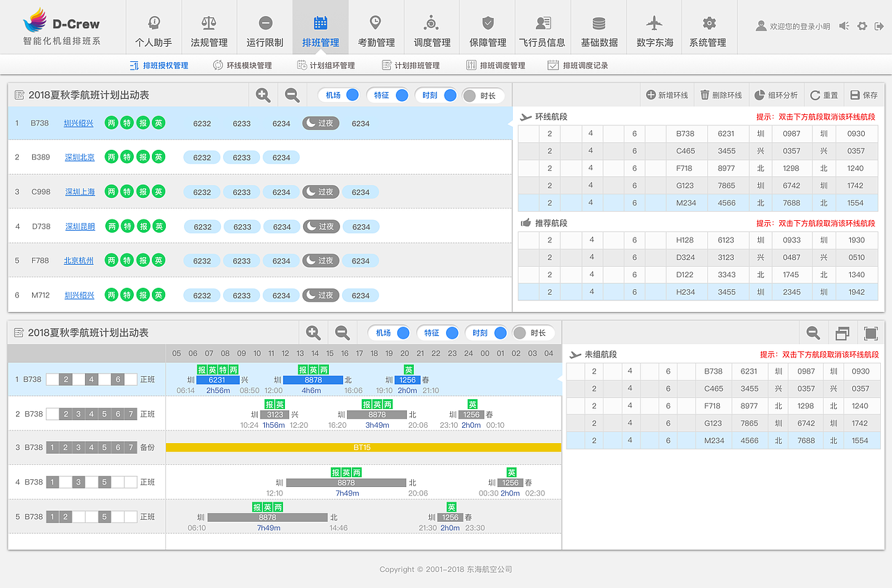
Task: Open 考勤管理
Action: (x=376, y=27)
